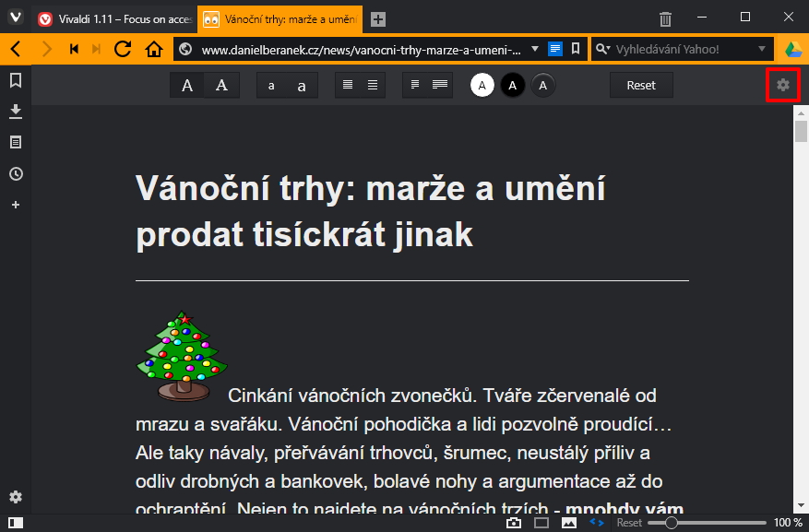
Task: Show site info globe icon
Action: 185,49
